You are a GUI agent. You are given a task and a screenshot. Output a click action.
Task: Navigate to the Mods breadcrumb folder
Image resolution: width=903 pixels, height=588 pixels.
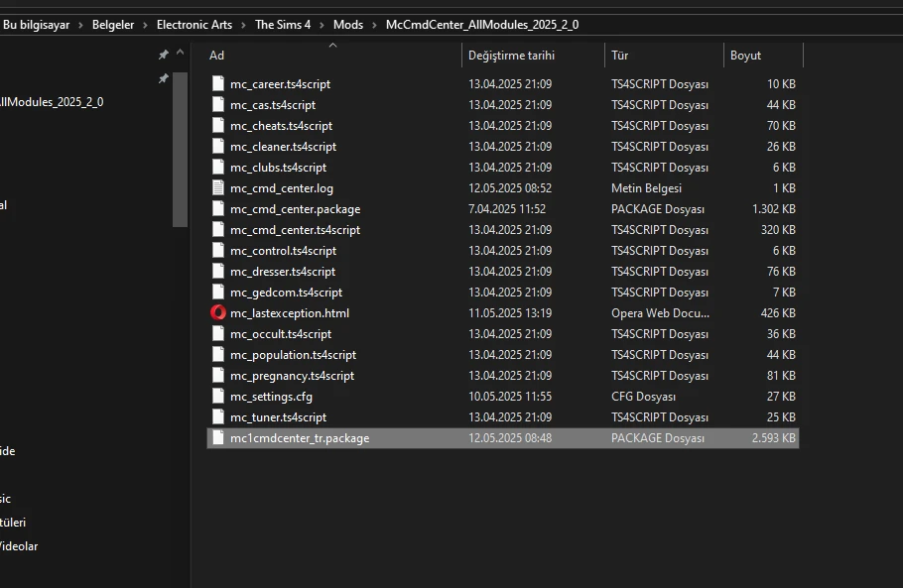point(348,25)
